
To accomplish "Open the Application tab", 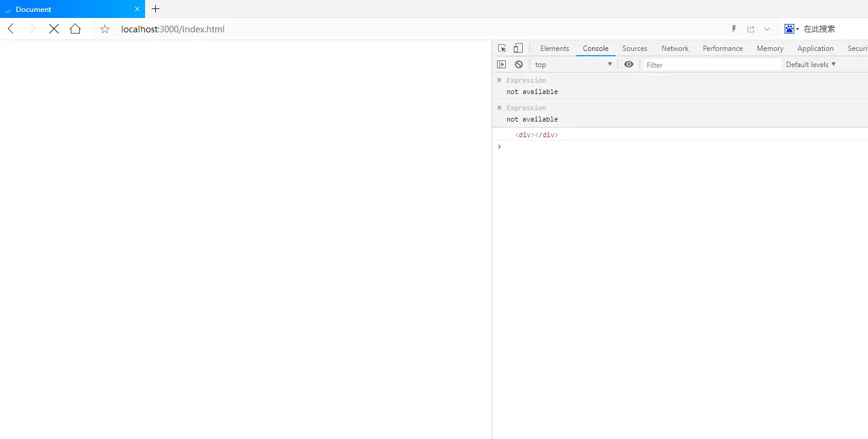I will (x=815, y=49).
